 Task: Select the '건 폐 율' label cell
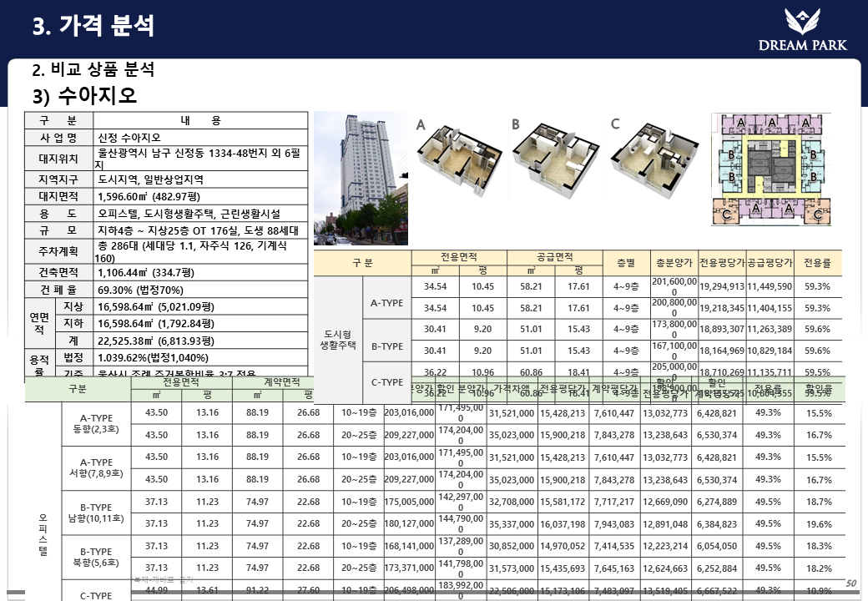(x=58, y=290)
